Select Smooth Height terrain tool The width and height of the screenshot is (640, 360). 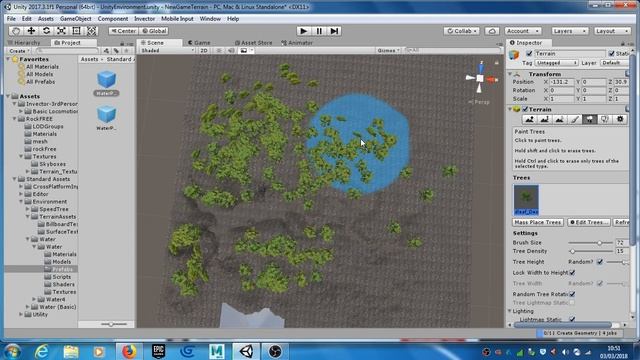(560, 119)
